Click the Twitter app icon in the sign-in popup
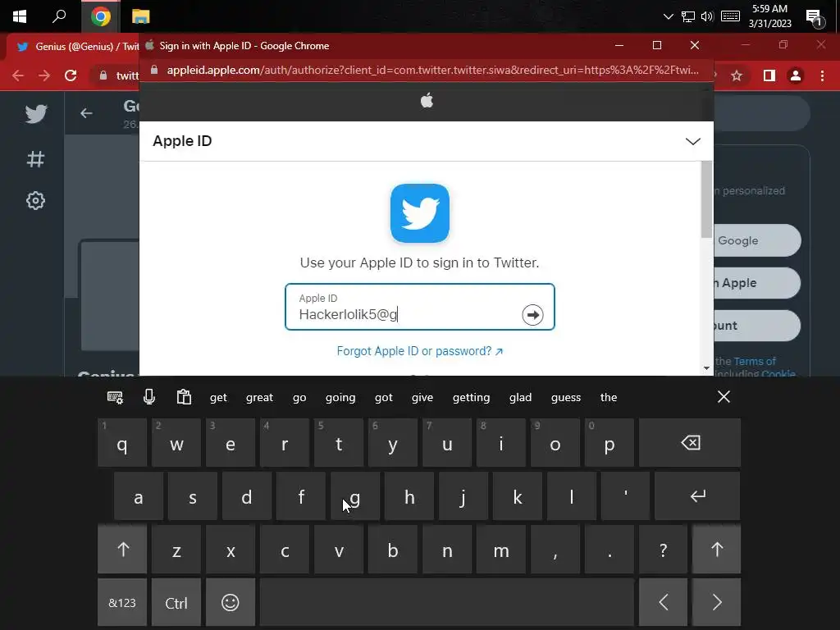 tap(419, 213)
